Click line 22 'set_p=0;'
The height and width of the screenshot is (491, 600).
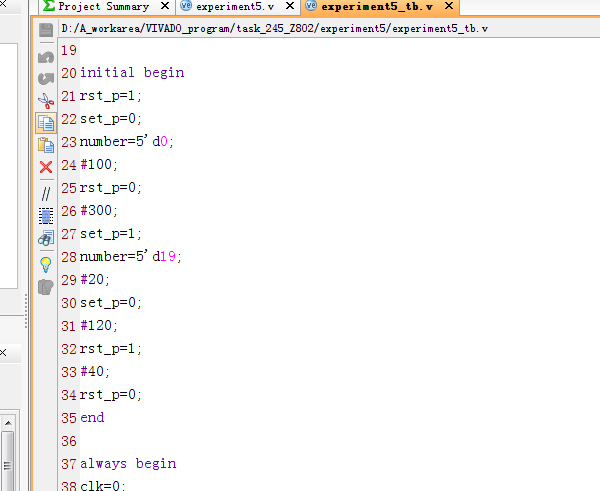point(111,119)
